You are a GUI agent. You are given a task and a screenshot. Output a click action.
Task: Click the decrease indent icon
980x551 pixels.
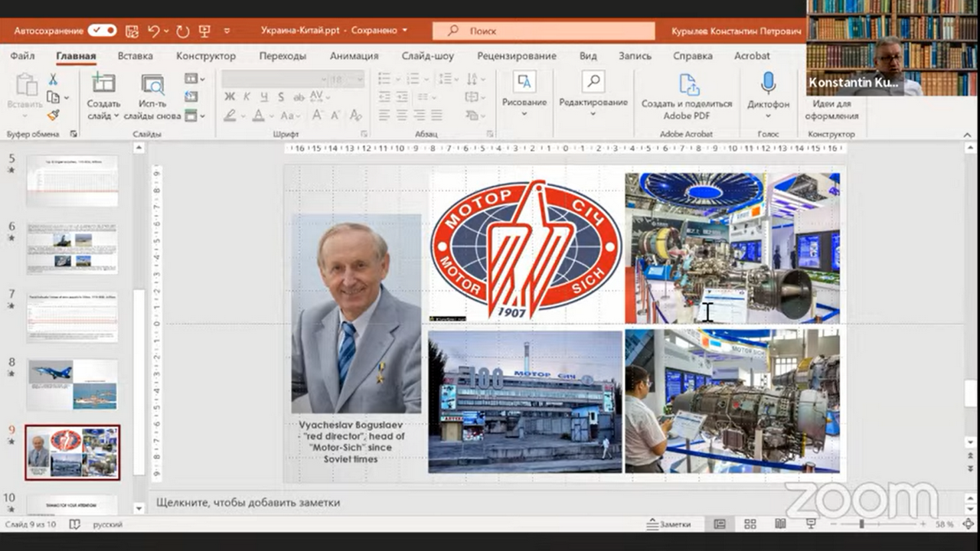click(384, 97)
